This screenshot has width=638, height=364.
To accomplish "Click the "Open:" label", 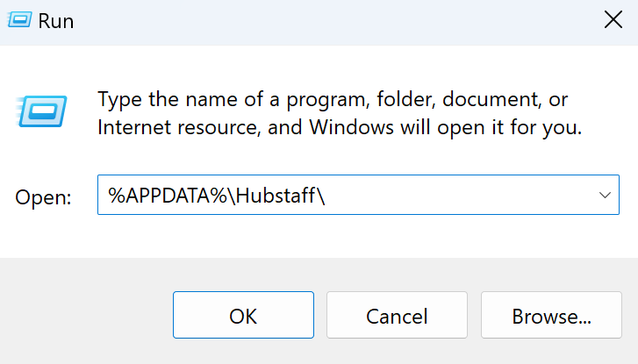I will pyautogui.click(x=43, y=197).
